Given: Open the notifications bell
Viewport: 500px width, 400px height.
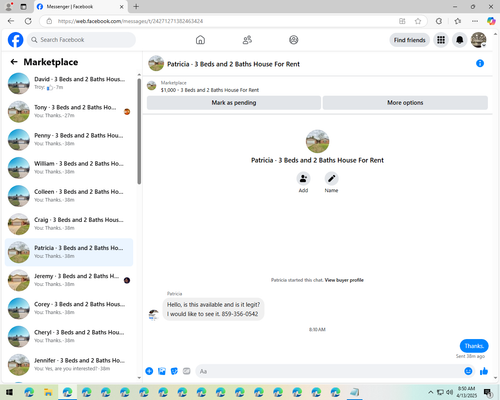Looking at the screenshot, I should point(460,40).
